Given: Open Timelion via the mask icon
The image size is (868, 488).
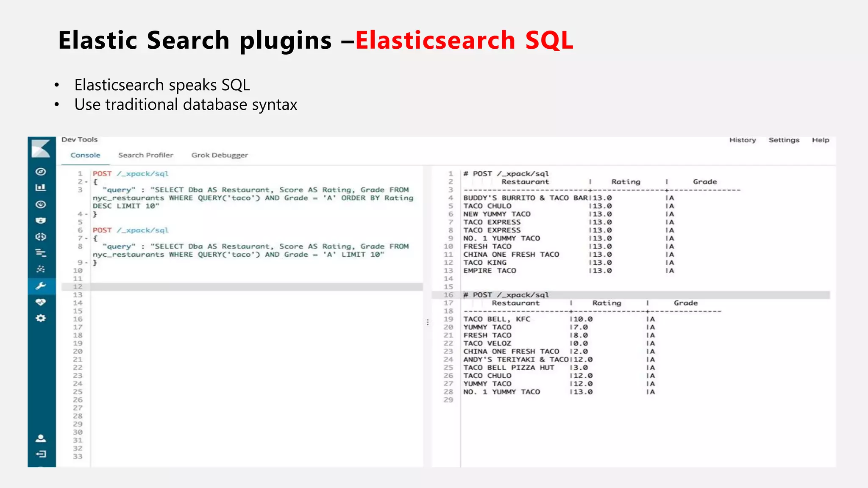Looking at the screenshot, I should tap(41, 221).
